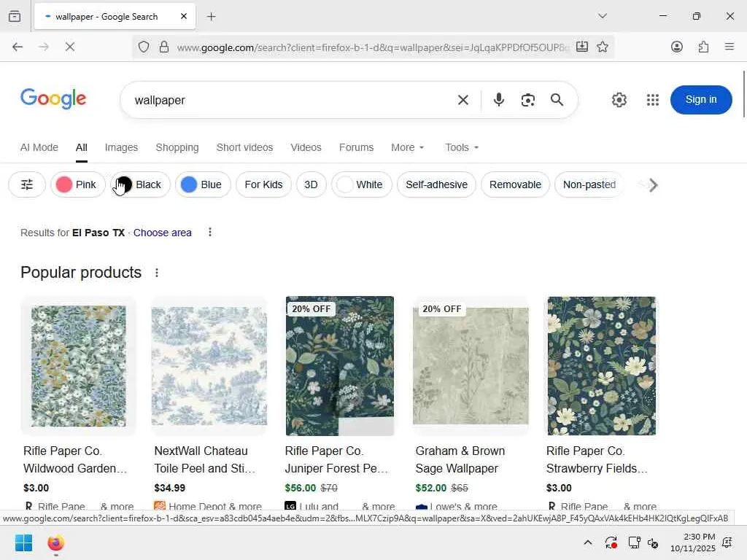Open the Windows Start menu
This screenshot has height=560, width=747.
(23, 542)
